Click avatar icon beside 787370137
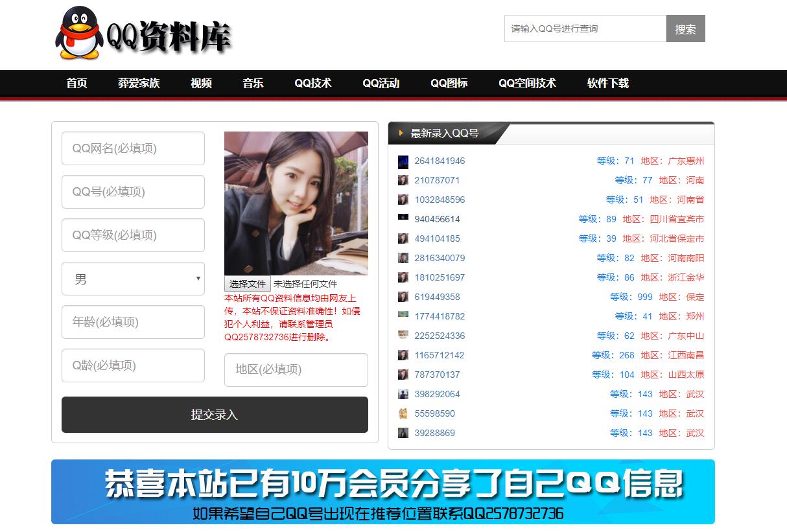Viewport: 787px width, 532px height. pyautogui.click(x=403, y=375)
